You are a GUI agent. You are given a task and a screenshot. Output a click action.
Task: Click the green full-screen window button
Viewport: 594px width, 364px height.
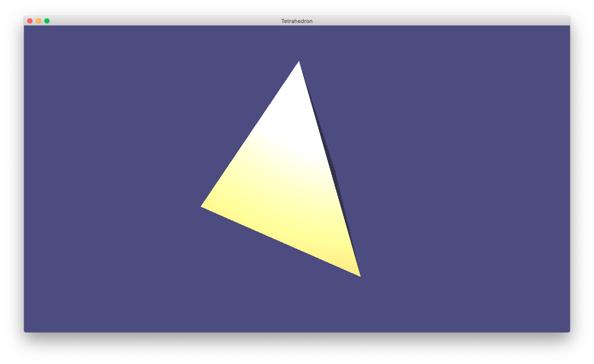(47, 21)
